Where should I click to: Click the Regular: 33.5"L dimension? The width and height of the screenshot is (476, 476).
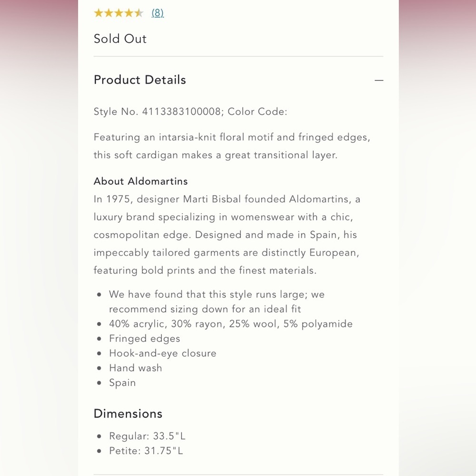pos(147,436)
